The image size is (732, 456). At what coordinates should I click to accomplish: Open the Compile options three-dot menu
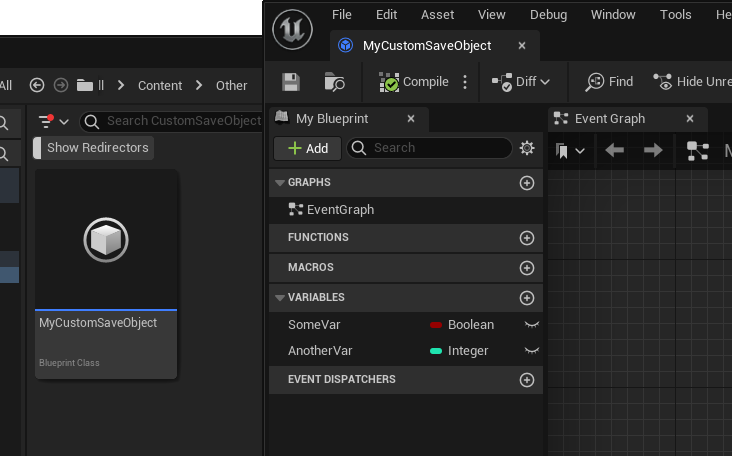pos(465,82)
